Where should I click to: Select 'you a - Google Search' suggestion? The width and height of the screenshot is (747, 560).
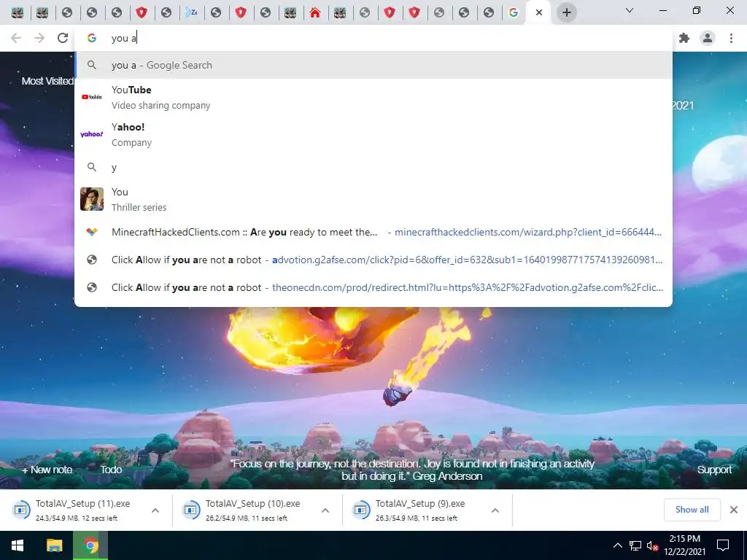coord(373,65)
